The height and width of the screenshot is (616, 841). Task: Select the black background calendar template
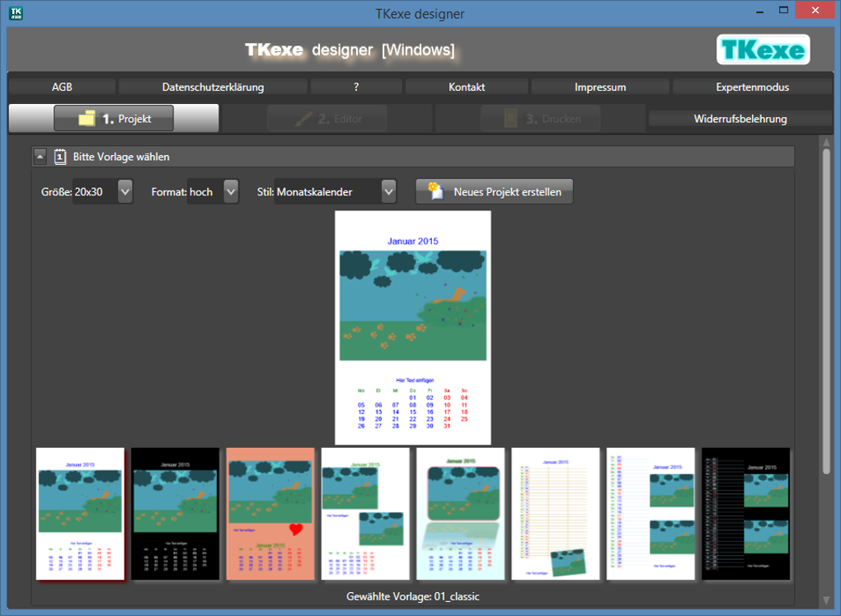pos(176,514)
